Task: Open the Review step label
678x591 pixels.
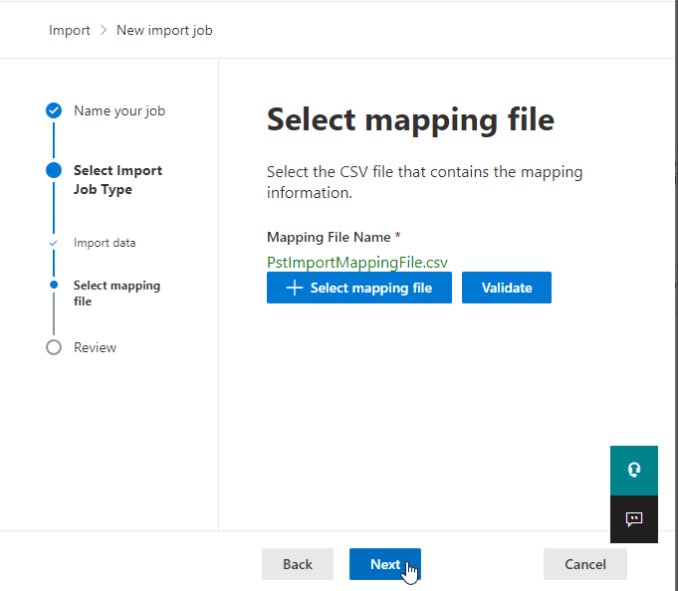Action: coord(95,348)
